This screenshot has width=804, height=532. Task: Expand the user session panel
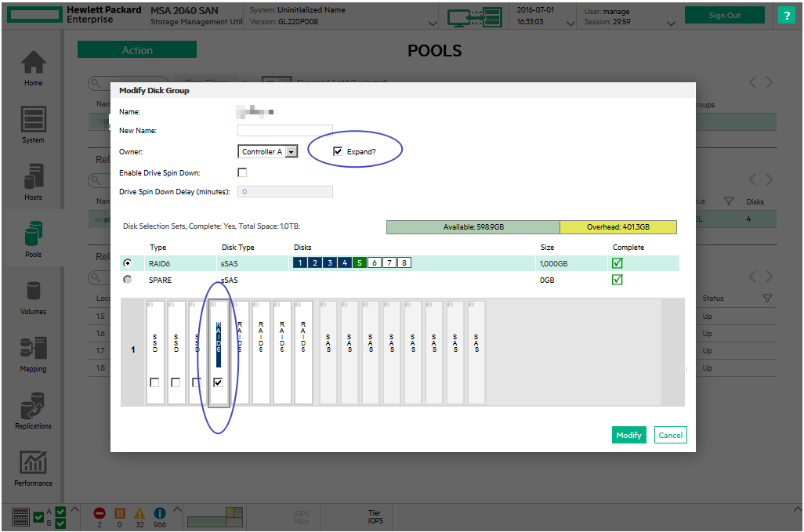coord(671,23)
